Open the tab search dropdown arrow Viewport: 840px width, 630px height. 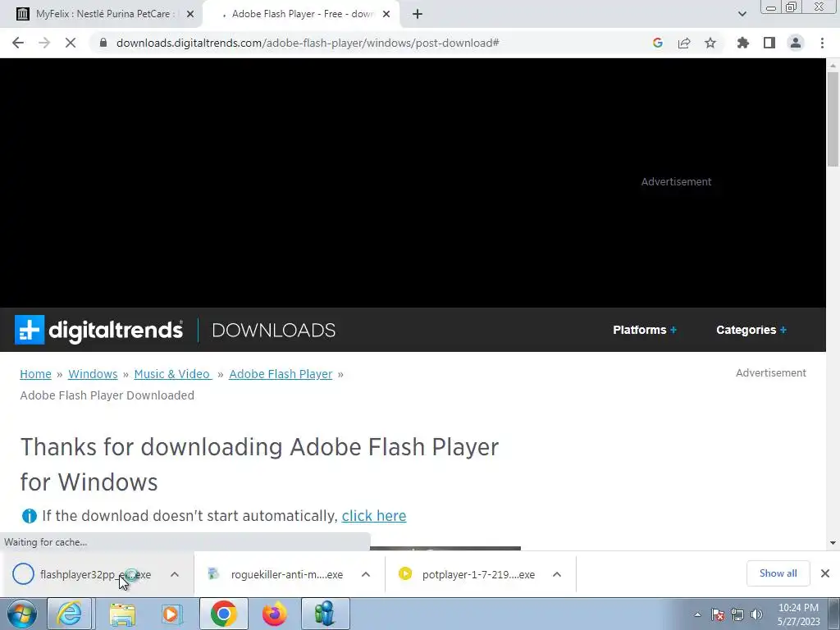pyautogui.click(x=742, y=14)
